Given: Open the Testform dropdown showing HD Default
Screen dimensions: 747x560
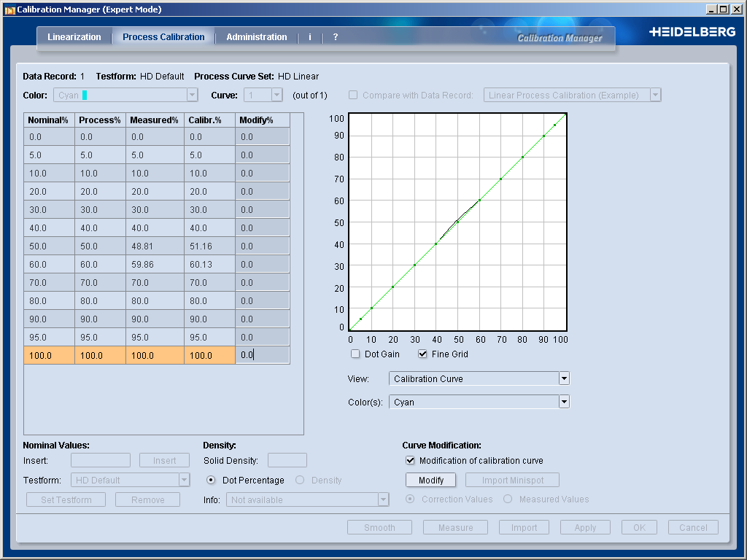Looking at the screenshot, I should [x=131, y=480].
